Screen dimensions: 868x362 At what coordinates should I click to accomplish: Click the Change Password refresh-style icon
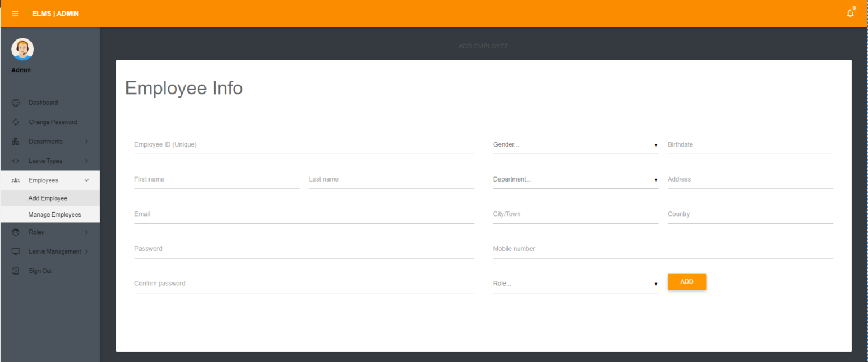tap(15, 122)
